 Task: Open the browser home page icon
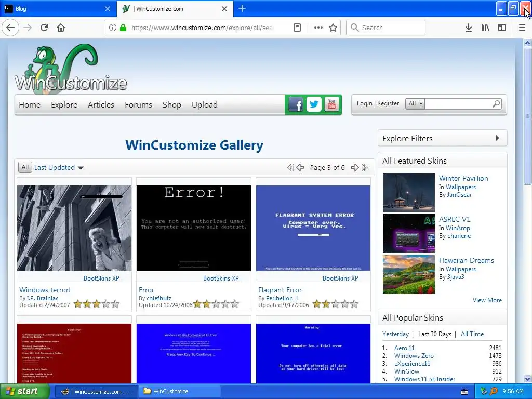tap(61, 28)
